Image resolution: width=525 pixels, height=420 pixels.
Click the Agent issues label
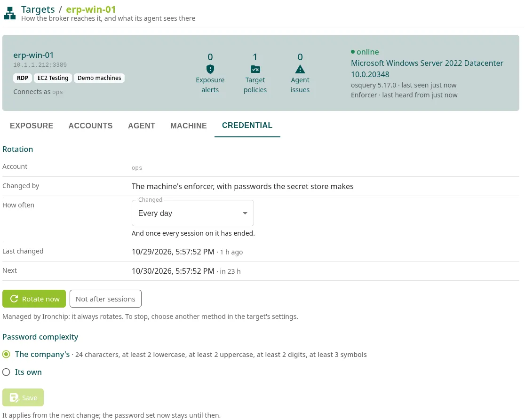[300, 85]
